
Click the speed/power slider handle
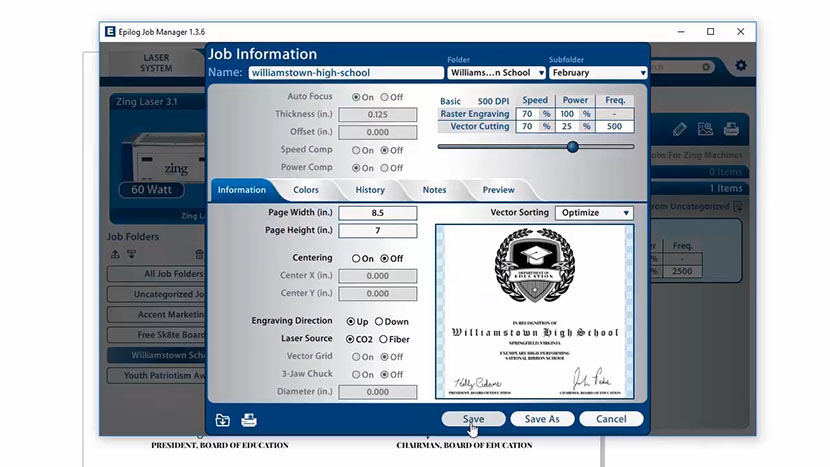click(x=573, y=146)
